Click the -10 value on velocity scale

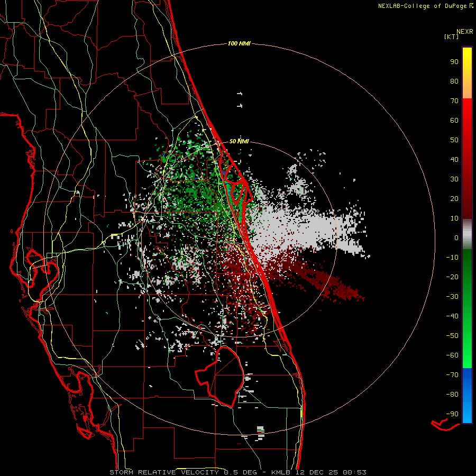(452, 258)
